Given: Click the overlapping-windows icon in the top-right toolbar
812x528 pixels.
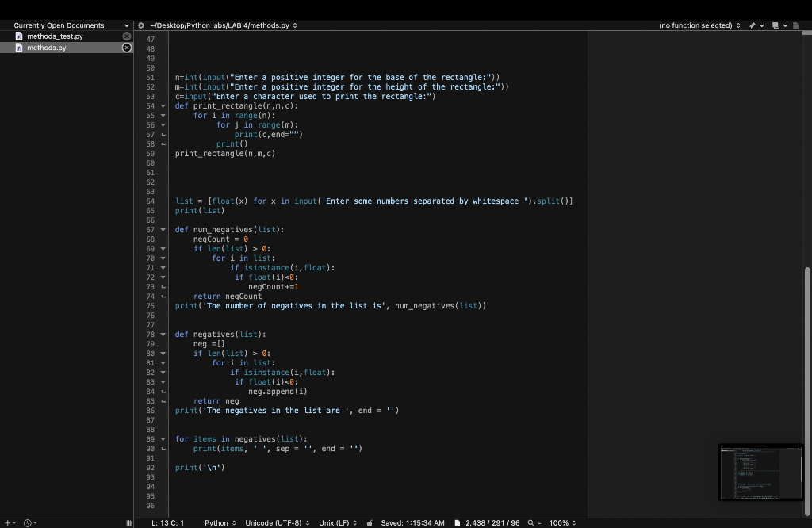Looking at the screenshot, I should click(x=775, y=25).
